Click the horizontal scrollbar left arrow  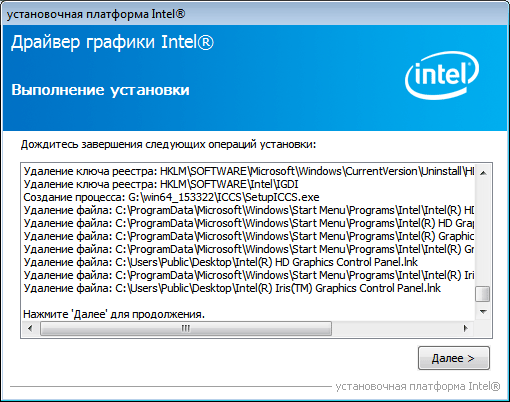[x=30, y=329]
